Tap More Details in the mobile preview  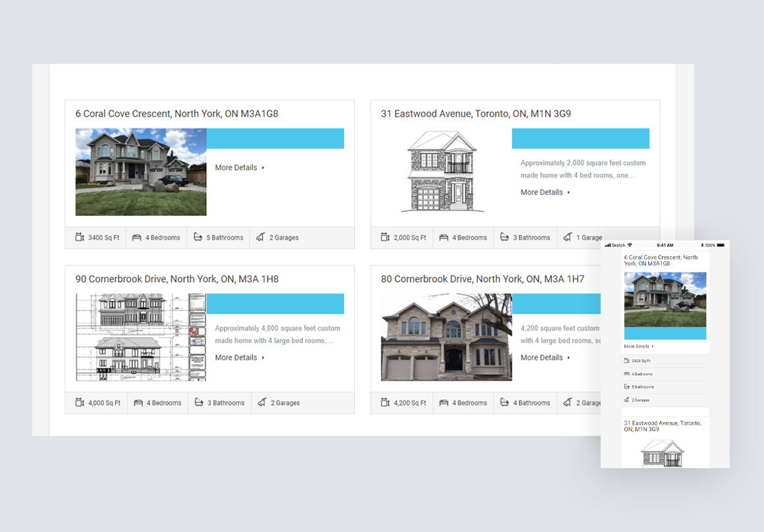pyautogui.click(x=639, y=346)
